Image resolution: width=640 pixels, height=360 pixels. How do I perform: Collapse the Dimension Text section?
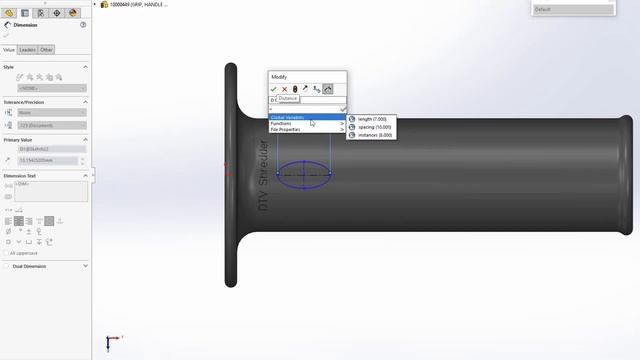pyautogui.click(x=85, y=176)
